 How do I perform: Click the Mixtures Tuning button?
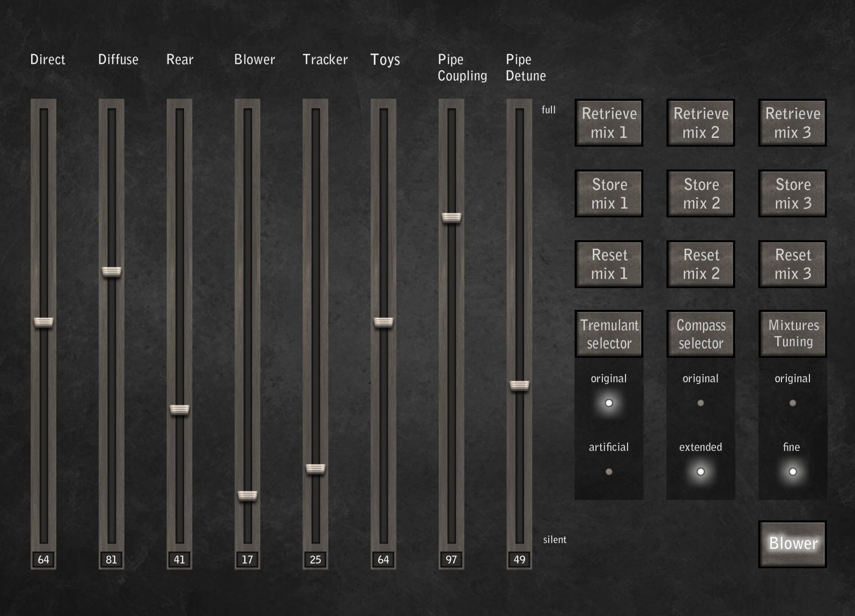[792, 334]
